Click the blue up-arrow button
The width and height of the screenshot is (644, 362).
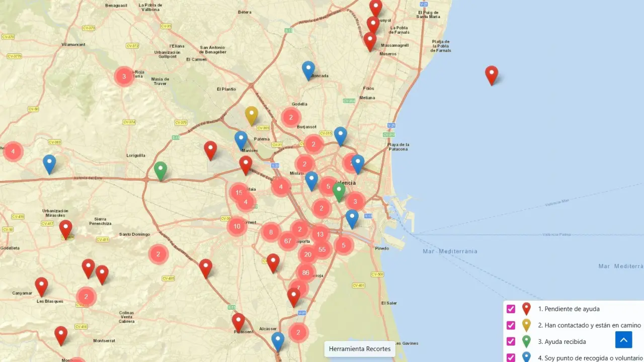click(x=623, y=340)
